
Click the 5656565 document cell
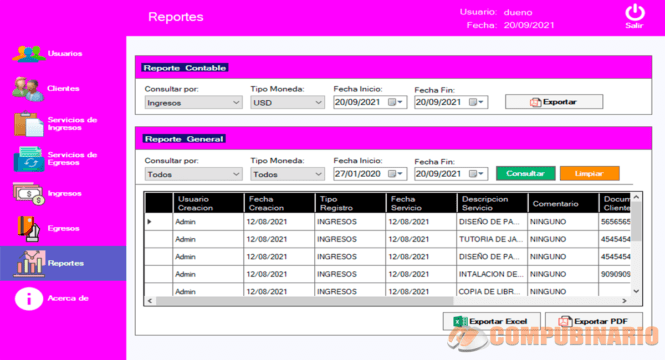615,222
